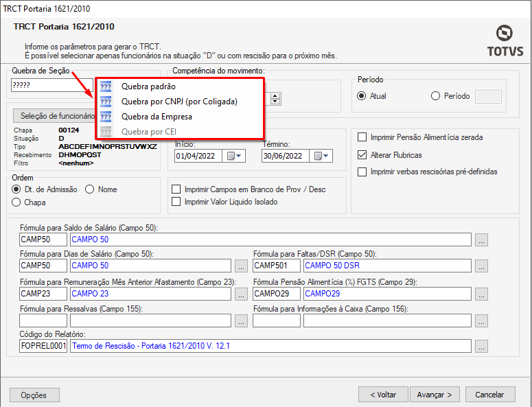
Task: Click the Opções button
Action: pyautogui.click(x=34, y=395)
